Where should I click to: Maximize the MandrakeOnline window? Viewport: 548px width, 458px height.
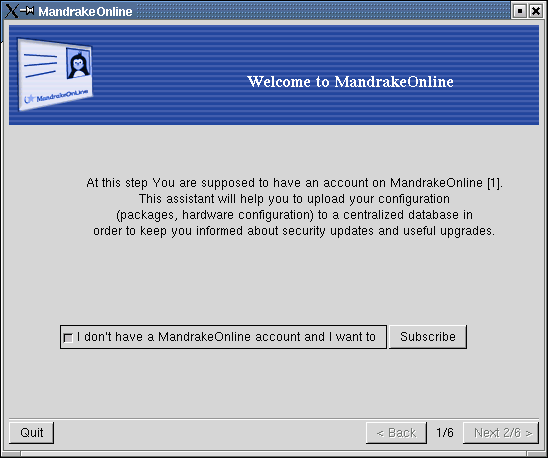click(520, 11)
